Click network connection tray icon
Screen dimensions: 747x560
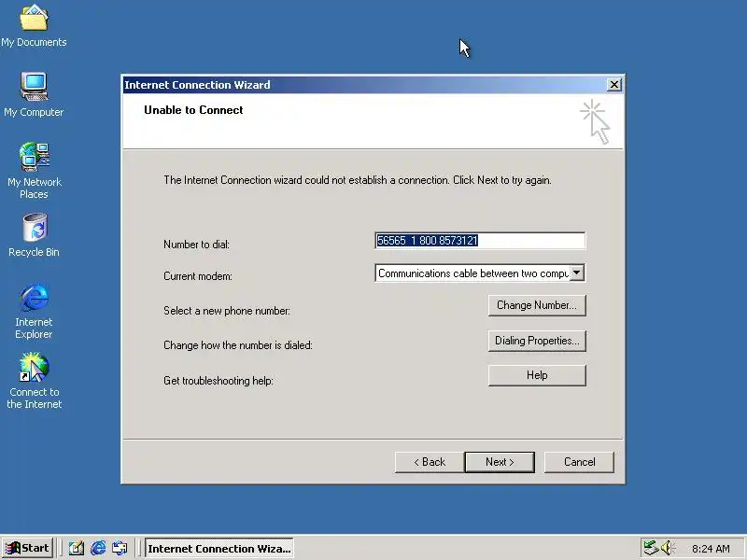point(651,548)
